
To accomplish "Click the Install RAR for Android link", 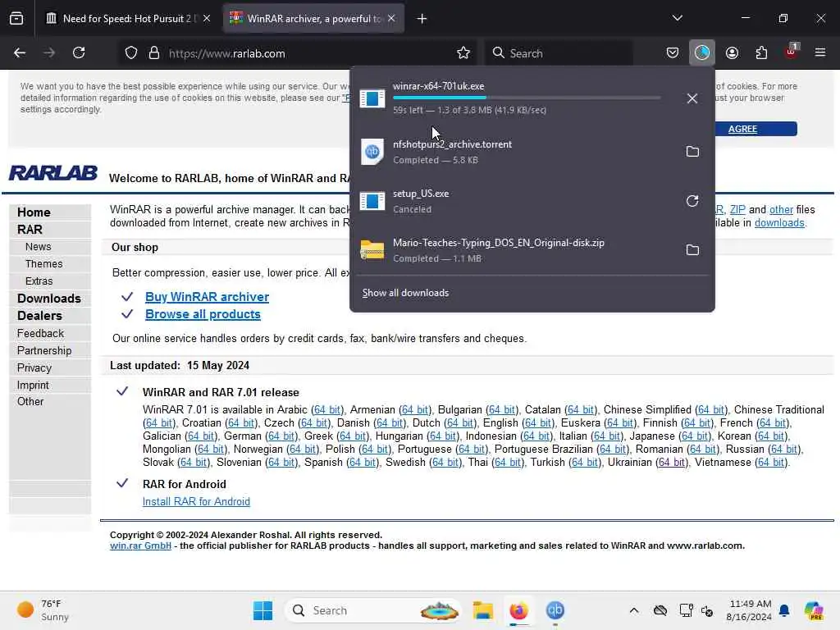I will [196, 501].
